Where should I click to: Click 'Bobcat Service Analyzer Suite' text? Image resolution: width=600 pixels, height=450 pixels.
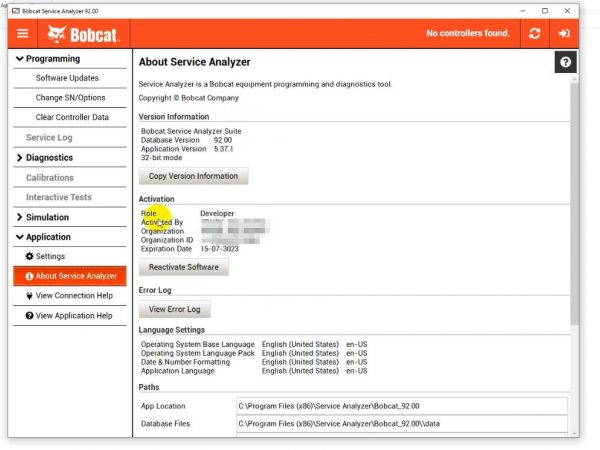click(191, 131)
